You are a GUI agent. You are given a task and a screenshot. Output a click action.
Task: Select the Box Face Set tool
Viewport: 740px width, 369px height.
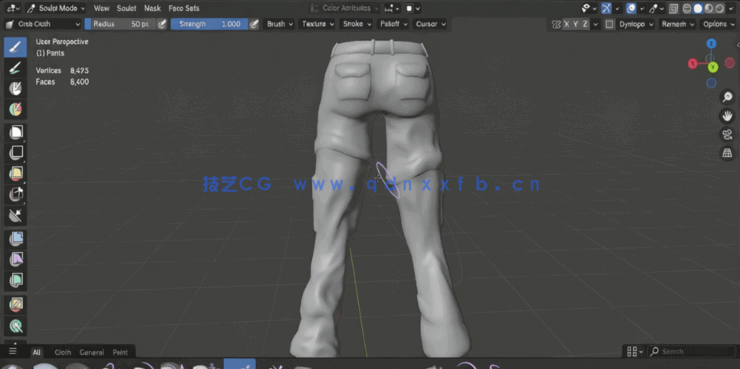click(16, 173)
